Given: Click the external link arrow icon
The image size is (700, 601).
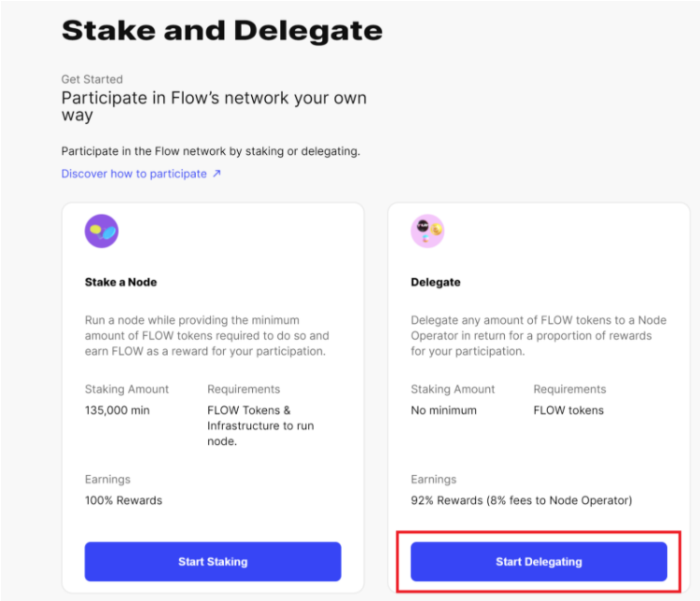Looking at the screenshot, I should [x=217, y=174].
